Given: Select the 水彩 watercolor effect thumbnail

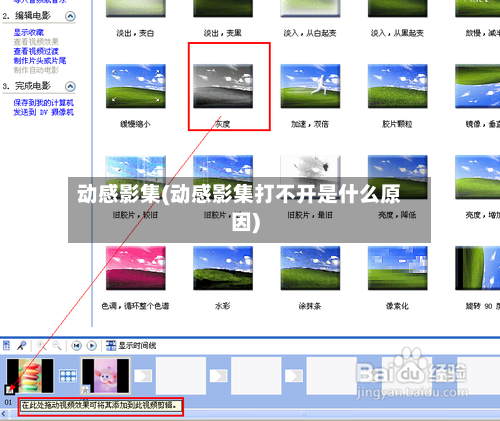Looking at the screenshot, I should [x=223, y=268].
